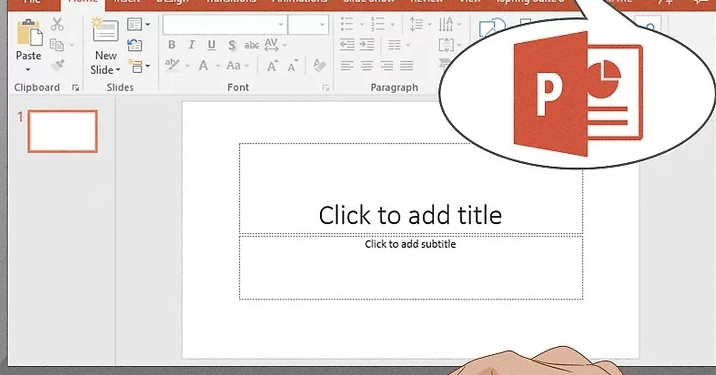Toggle Underline formatting

211,45
